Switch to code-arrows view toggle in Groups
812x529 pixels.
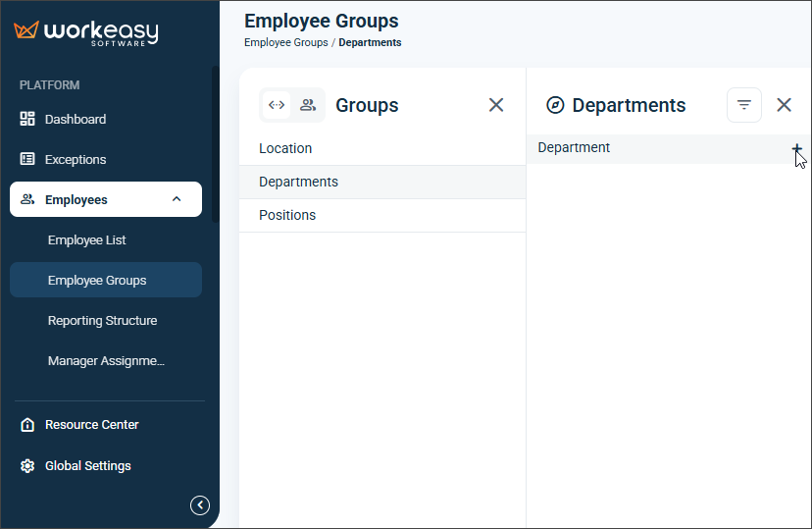(277, 105)
